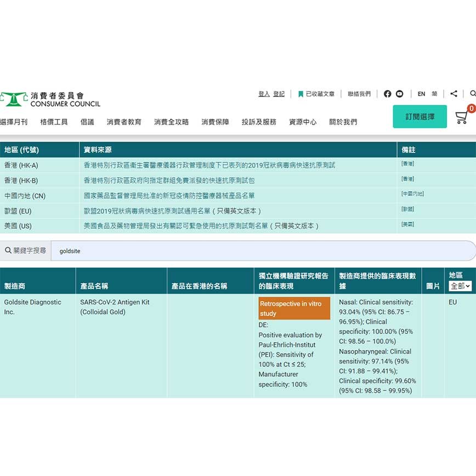
Task: Click the keyword search magnifier icon
Action: (8, 251)
